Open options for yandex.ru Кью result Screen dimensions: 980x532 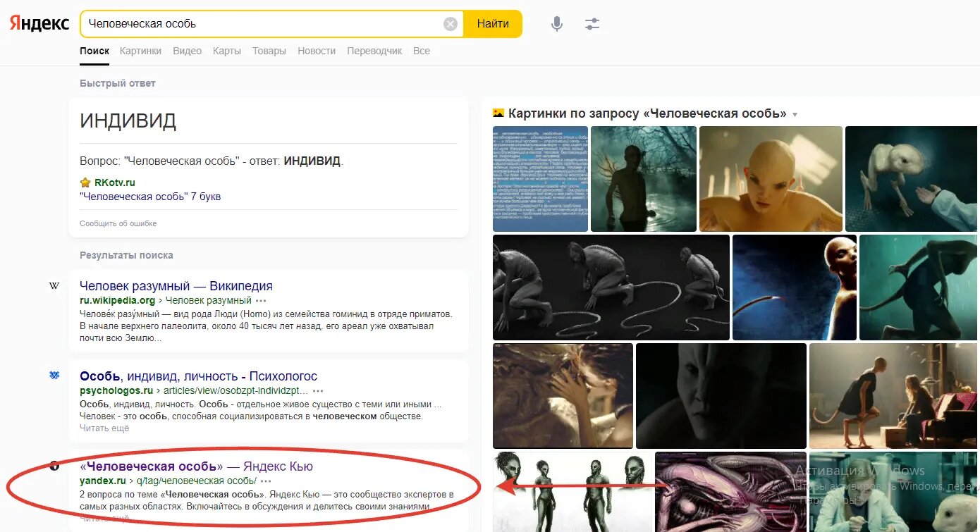(x=266, y=481)
